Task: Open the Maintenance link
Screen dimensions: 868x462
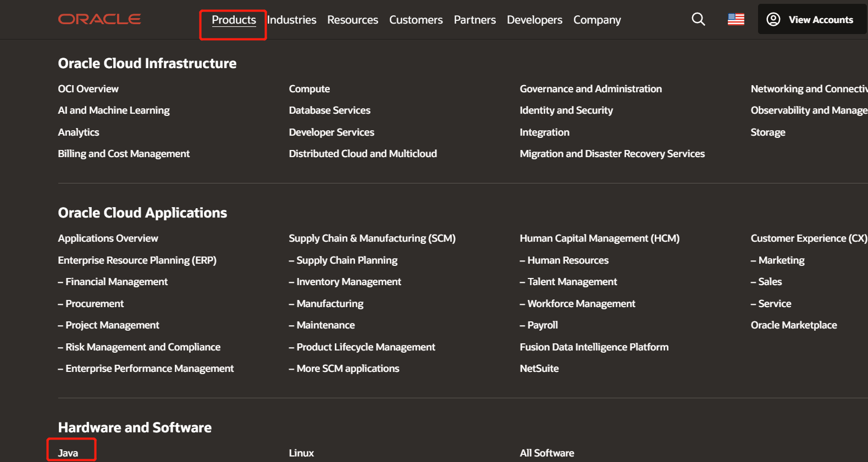Action: click(322, 325)
